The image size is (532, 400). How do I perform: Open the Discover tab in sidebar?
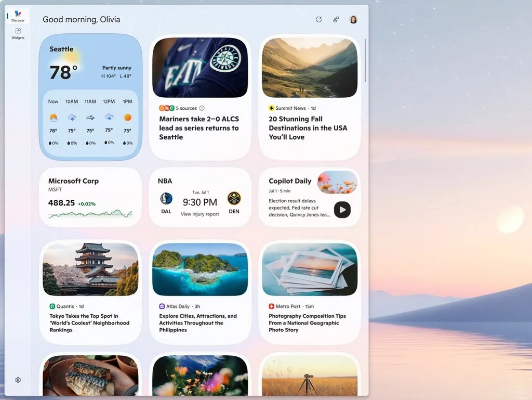18,16
